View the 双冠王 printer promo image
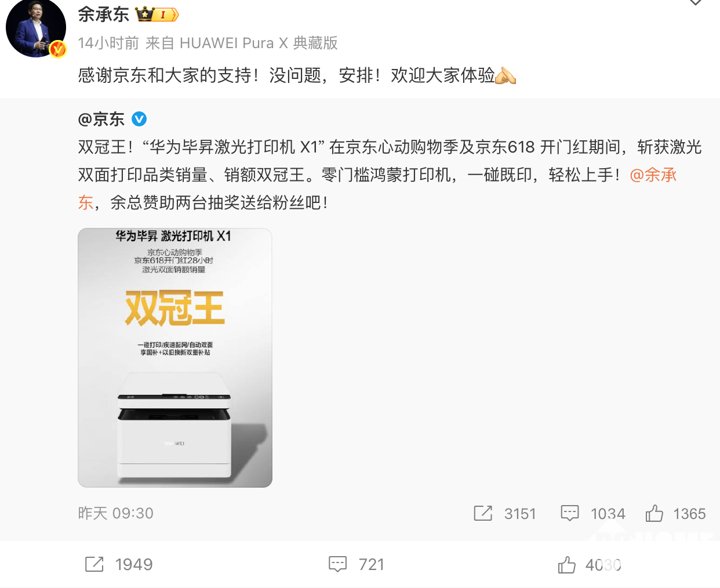Screen dimensions: 720x588 [175, 358]
